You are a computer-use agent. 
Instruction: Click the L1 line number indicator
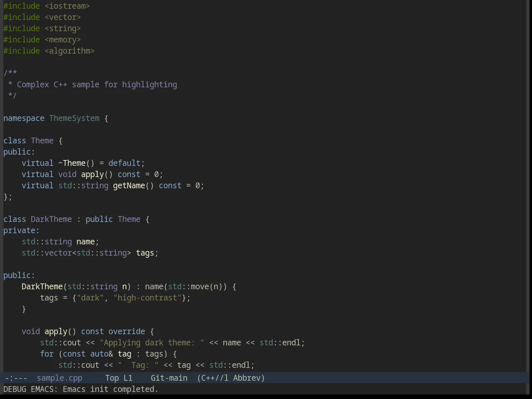tap(128, 378)
